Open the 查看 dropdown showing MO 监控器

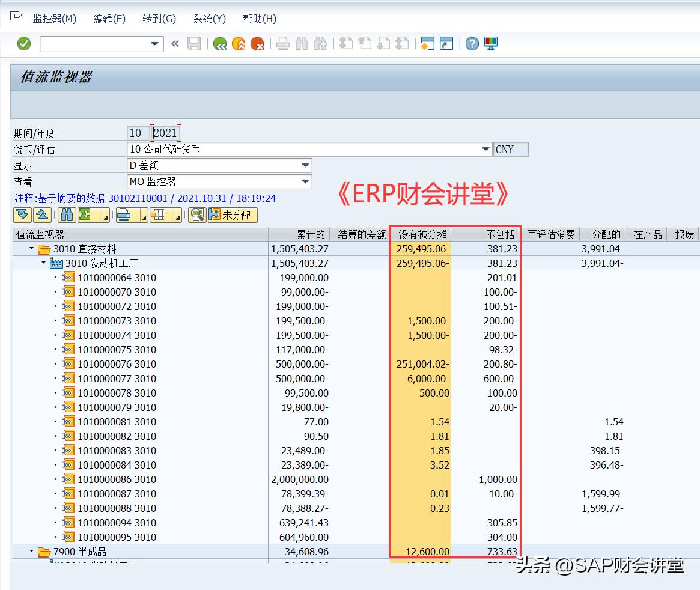click(306, 181)
